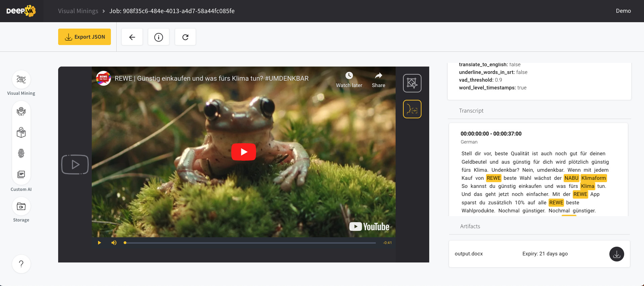Click the word_level_timestamps parameter
This screenshot has width=644, height=286.
click(x=493, y=88)
